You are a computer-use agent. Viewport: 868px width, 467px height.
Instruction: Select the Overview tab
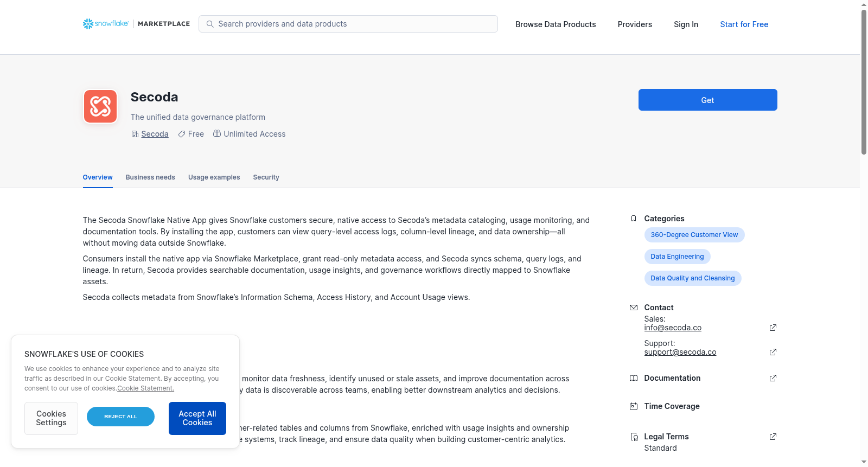coord(98,177)
